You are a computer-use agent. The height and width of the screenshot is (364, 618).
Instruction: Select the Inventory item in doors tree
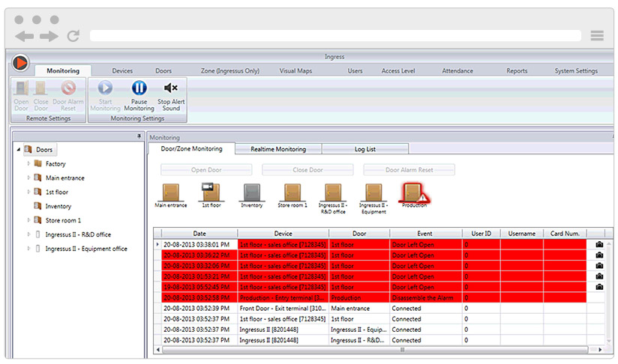[x=58, y=206]
